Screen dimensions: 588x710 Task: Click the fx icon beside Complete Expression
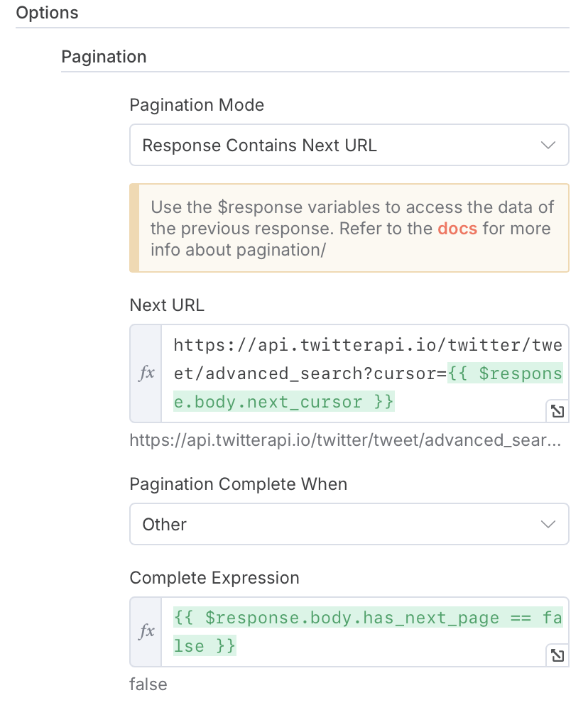coord(146,632)
